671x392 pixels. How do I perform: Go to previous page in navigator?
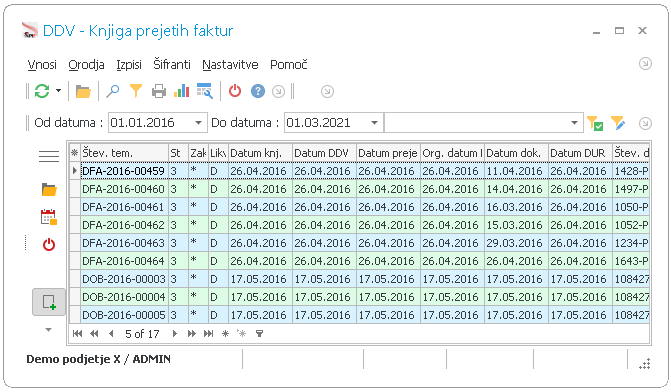tap(94, 334)
